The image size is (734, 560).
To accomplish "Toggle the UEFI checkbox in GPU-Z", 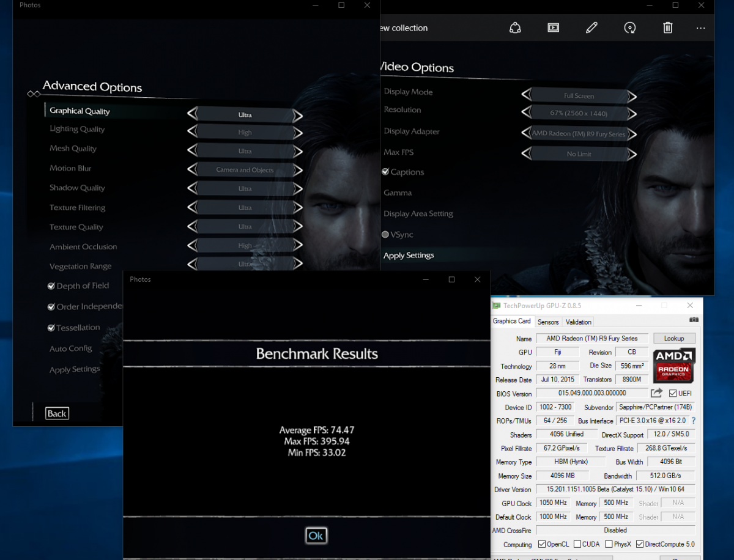I will [x=673, y=393].
